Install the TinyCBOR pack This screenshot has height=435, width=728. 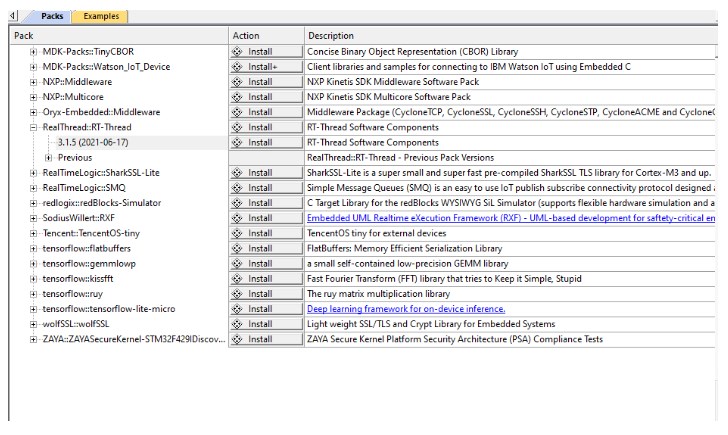pyautogui.click(x=266, y=52)
